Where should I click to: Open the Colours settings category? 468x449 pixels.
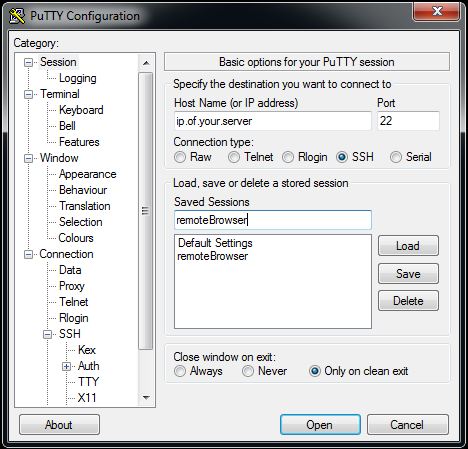point(76,238)
